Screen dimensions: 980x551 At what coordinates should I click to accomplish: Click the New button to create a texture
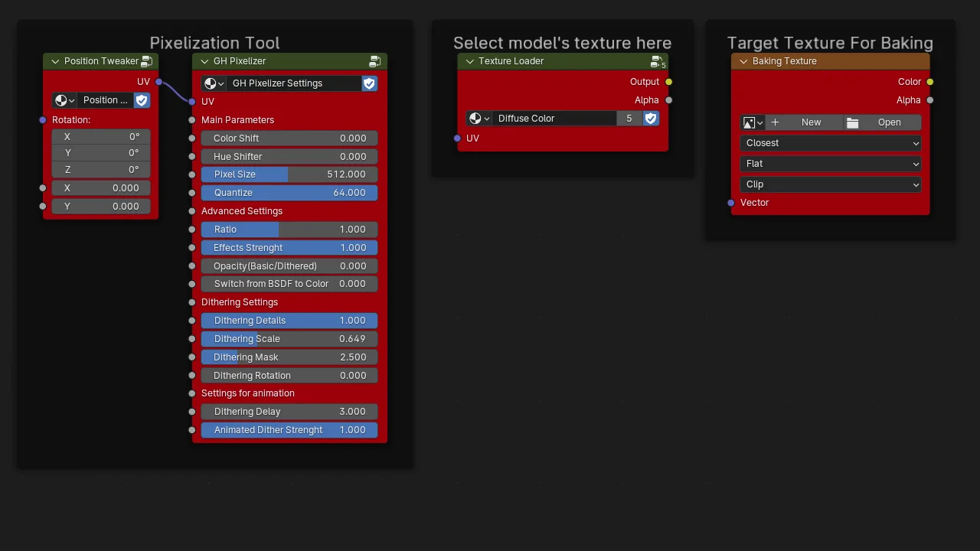pyautogui.click(x=811, y=122)
